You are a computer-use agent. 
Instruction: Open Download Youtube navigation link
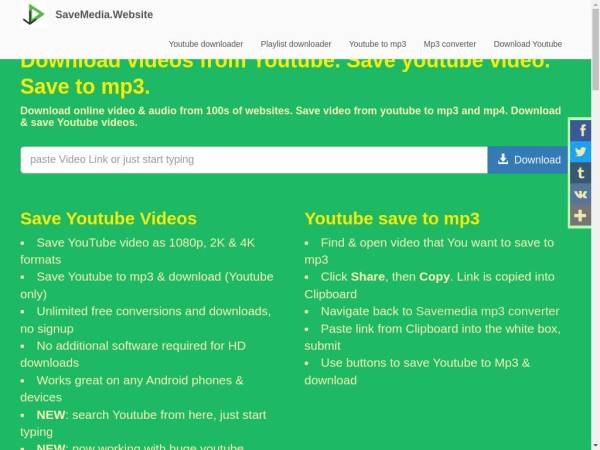pyautogui.click(x=528, y=44)
